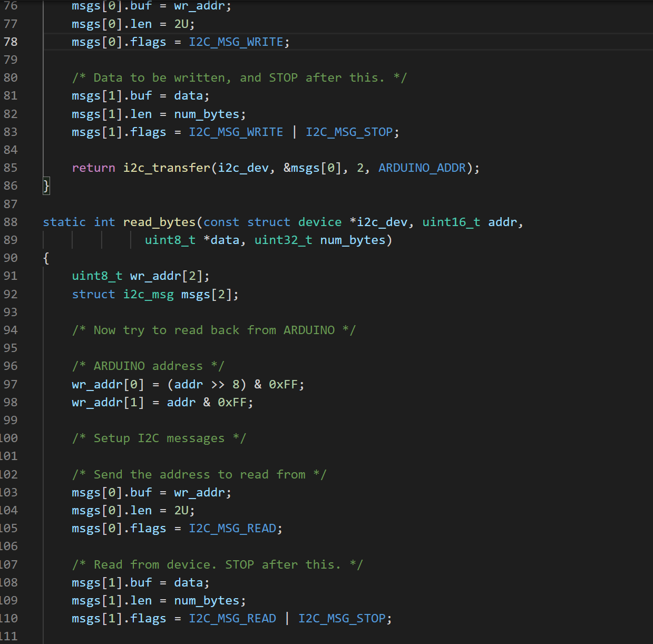Click line number 97 in the gutter
This screenshot has width=653, height=644.
pyautogui.click(x=11, y=384)
